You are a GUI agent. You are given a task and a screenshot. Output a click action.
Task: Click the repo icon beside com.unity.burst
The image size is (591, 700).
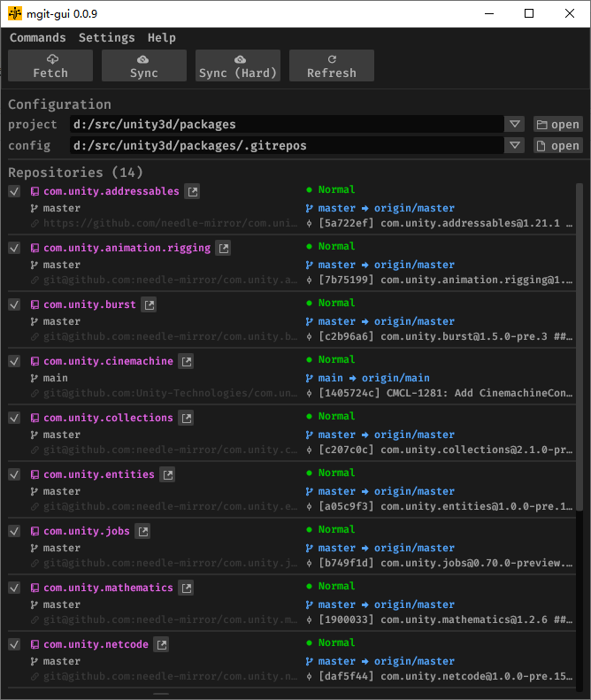(x=35, y=305)
